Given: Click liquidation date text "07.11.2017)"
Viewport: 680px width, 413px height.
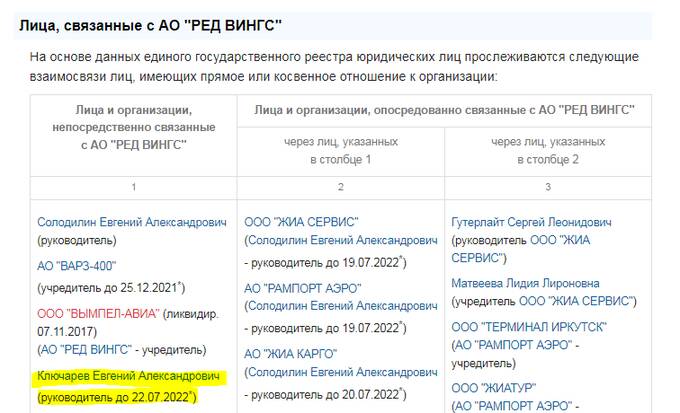Looking at the screenshot, I should 67,332.
